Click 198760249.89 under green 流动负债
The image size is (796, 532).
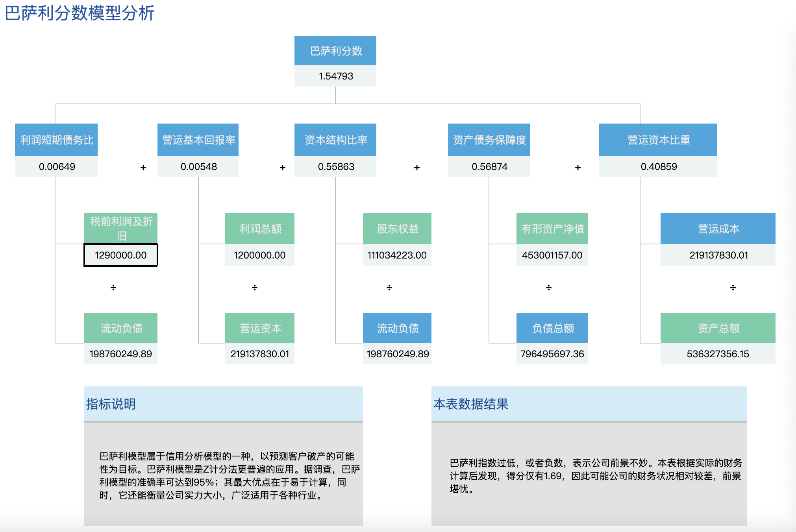pyautogui.click(x=121, y=354)
